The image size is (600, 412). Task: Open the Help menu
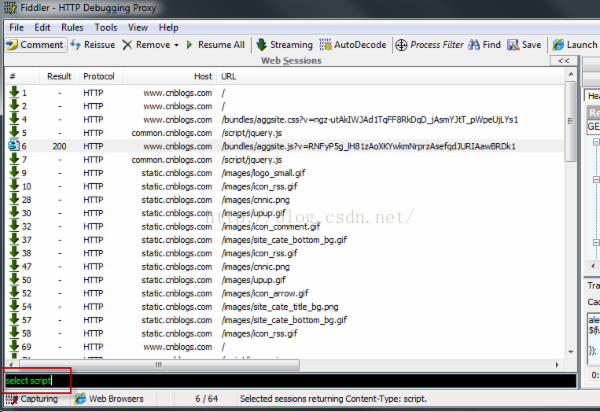click(168, 28)
